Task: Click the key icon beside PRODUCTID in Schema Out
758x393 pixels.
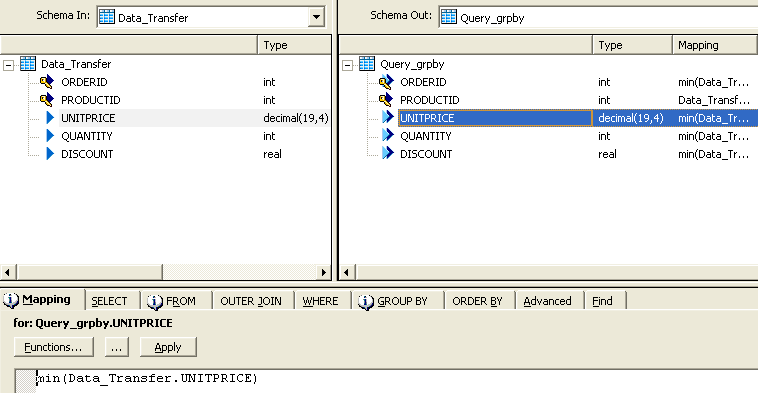Action: 386,100
